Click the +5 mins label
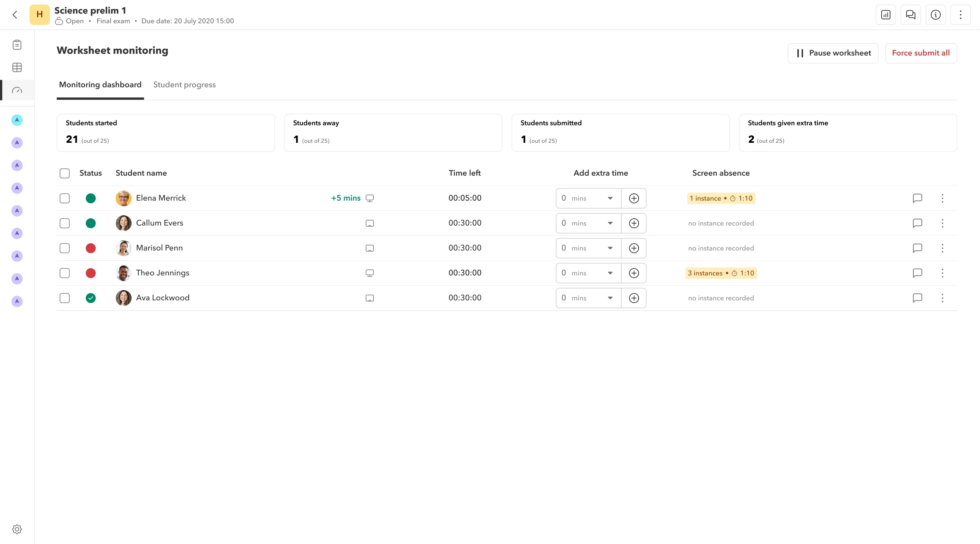This screenshot has width=980, height=544. [x=346, y=198]
